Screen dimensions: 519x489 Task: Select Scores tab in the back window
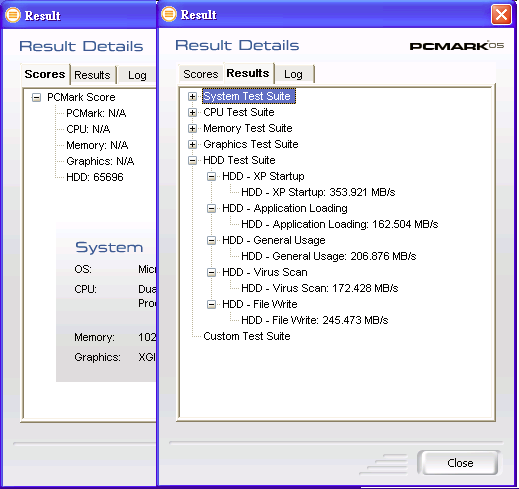tap(45, 74)
